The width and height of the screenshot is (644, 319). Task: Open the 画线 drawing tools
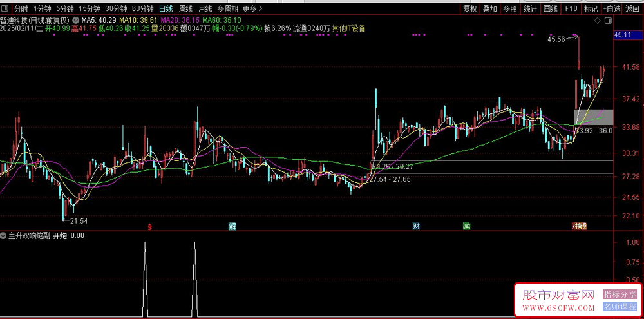tap(550, 8)
